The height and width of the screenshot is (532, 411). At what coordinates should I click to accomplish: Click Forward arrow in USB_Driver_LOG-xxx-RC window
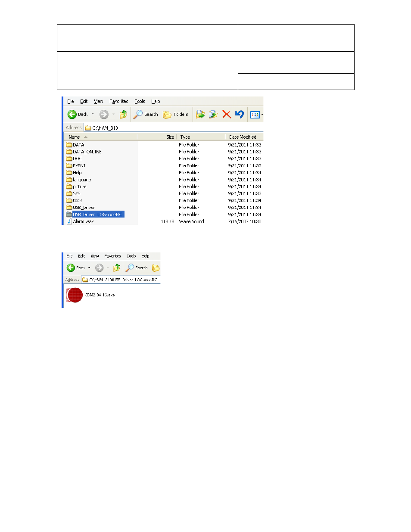[99, 268]
